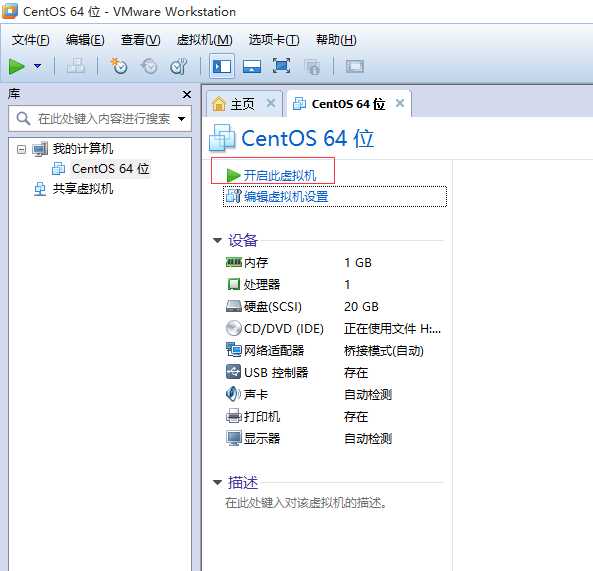Click the memory chip icon
This screenshot has width=593, height=571.
pos(234,262)
